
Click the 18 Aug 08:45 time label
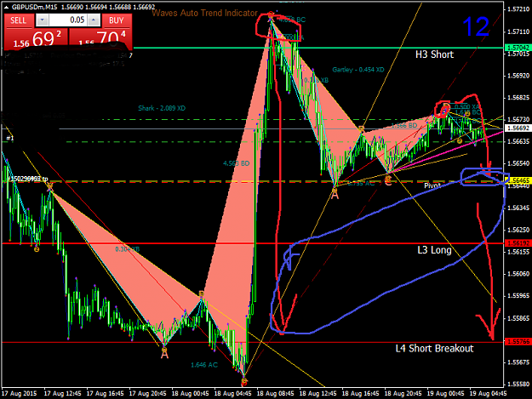tap(275, 394)
